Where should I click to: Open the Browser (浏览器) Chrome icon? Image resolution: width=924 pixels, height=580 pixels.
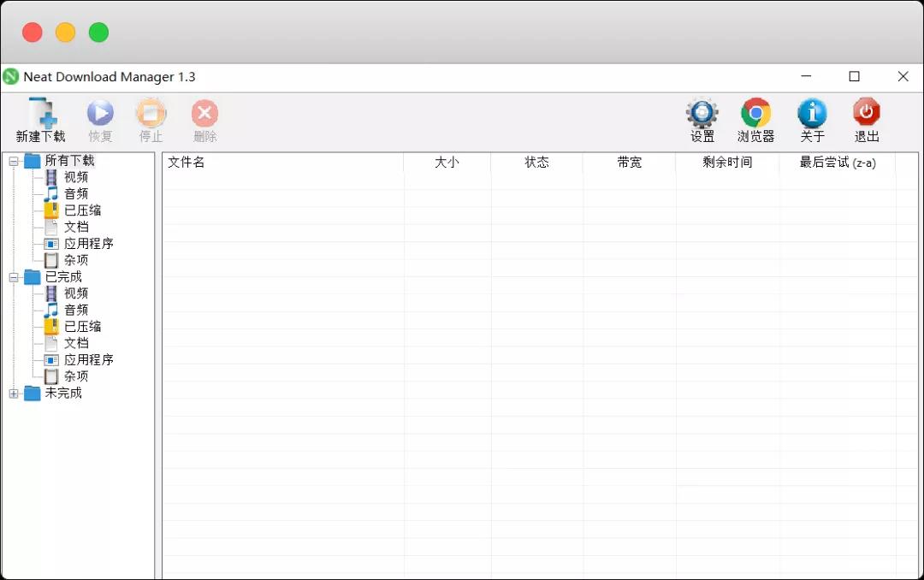[x=755, y=113]
